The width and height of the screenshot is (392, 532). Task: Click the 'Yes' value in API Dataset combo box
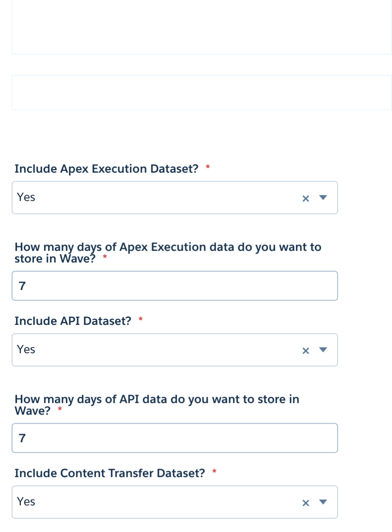[26, 349]
